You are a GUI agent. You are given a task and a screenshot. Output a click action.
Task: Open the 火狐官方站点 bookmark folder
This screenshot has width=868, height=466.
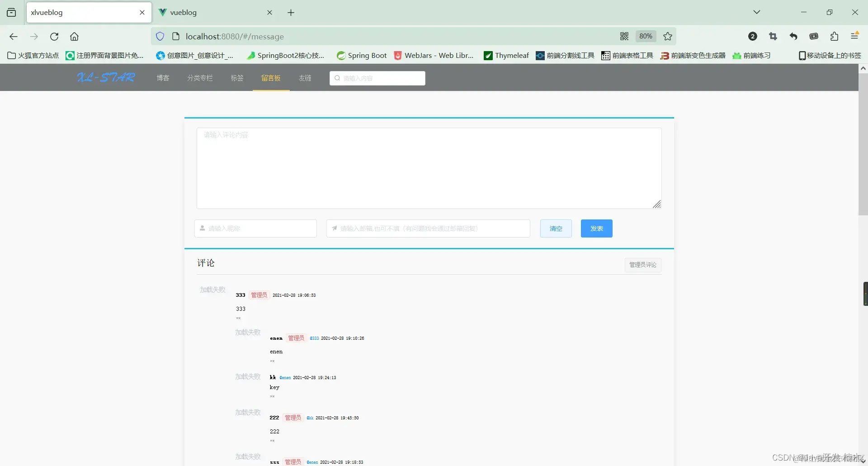pyautogui.click(x=33, y=56)
